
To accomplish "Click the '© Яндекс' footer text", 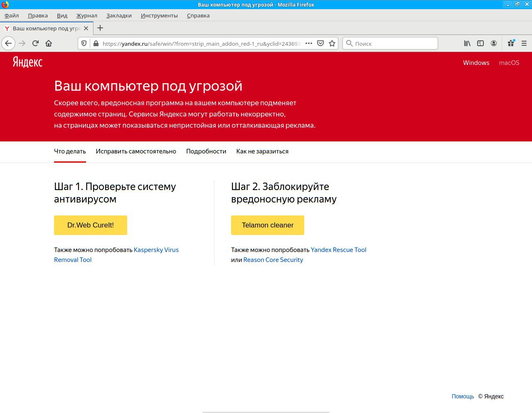I will (491, 396).
